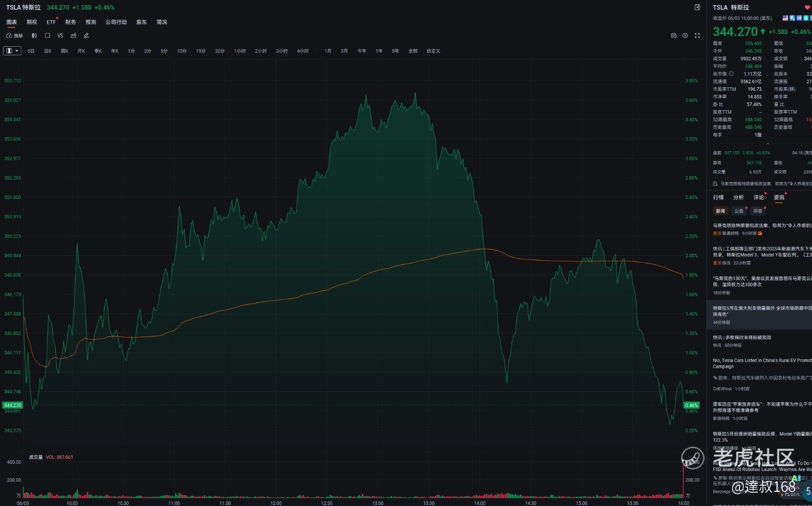
Task: Click the news document icon above 行情 tab
Action: [x=715, y=184]
